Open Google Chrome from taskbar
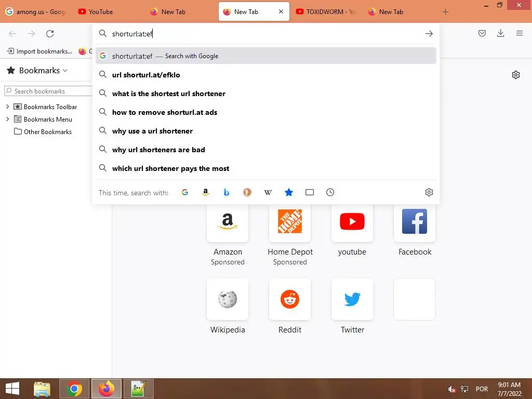This screenshot has height=399, width=532. (74, 389)
